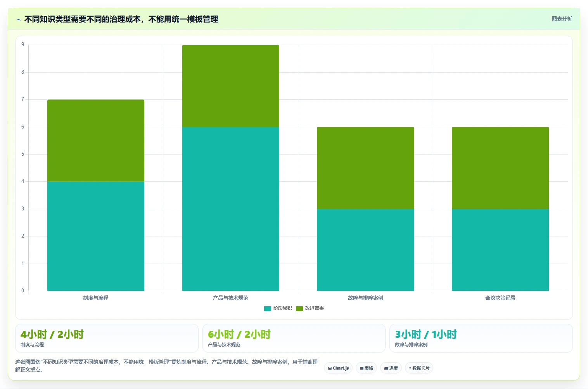Click the y-axis value 0
Viewport: 588px width, 389px height.
(22, 291)
